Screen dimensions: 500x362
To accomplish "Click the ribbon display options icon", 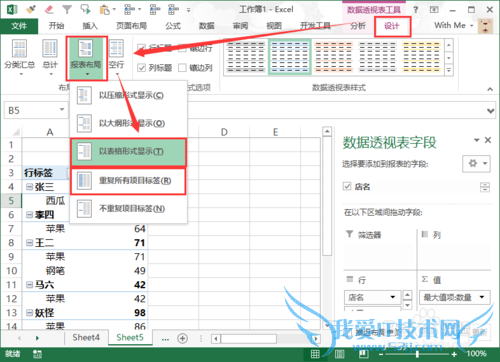I will tap(434, 10).
